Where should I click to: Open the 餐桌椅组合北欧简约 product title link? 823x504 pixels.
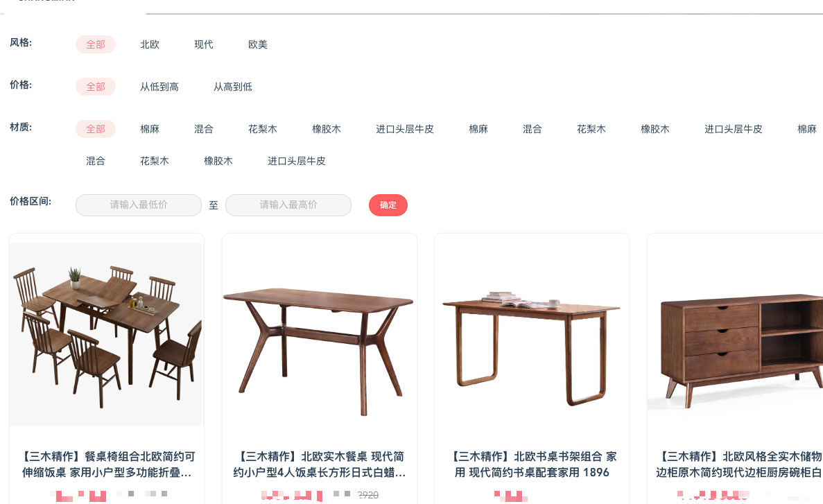(107, 464)
